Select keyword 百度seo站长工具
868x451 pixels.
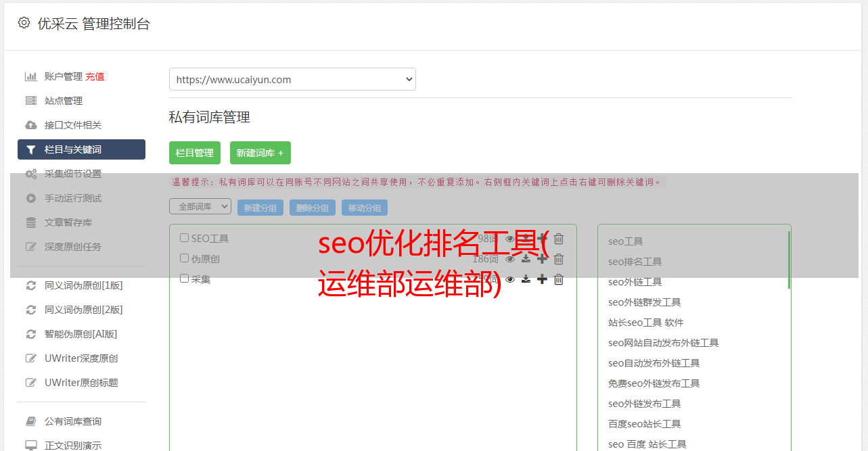(x=644, y=424)
